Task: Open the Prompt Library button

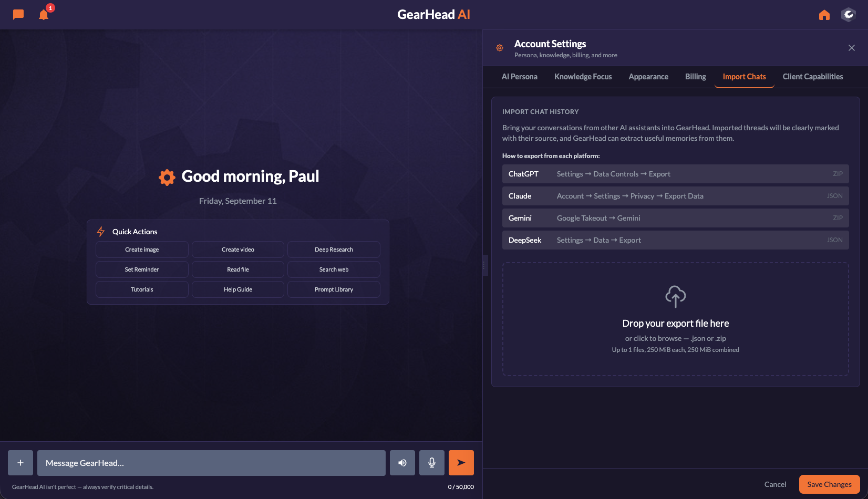Action: (x=334, y=289)
